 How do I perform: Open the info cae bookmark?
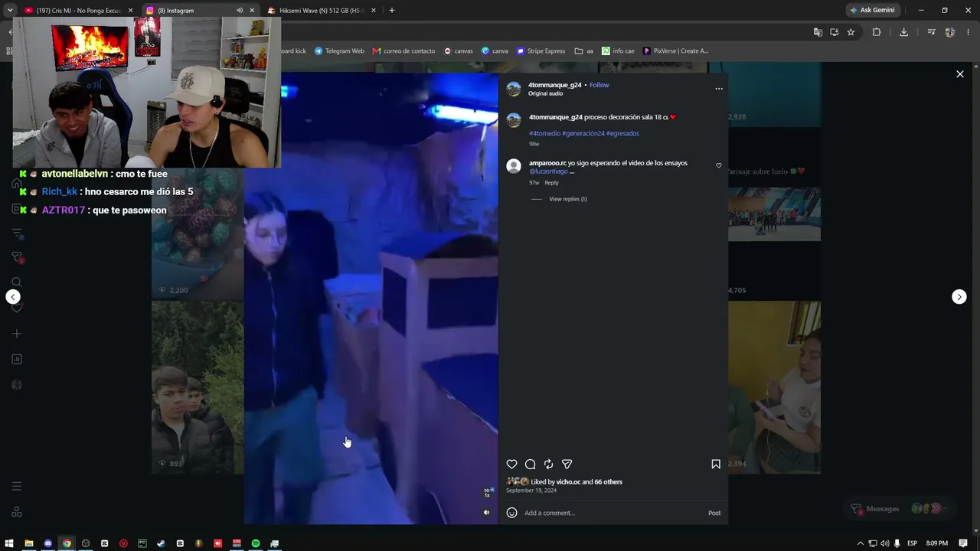pos(618,51)
